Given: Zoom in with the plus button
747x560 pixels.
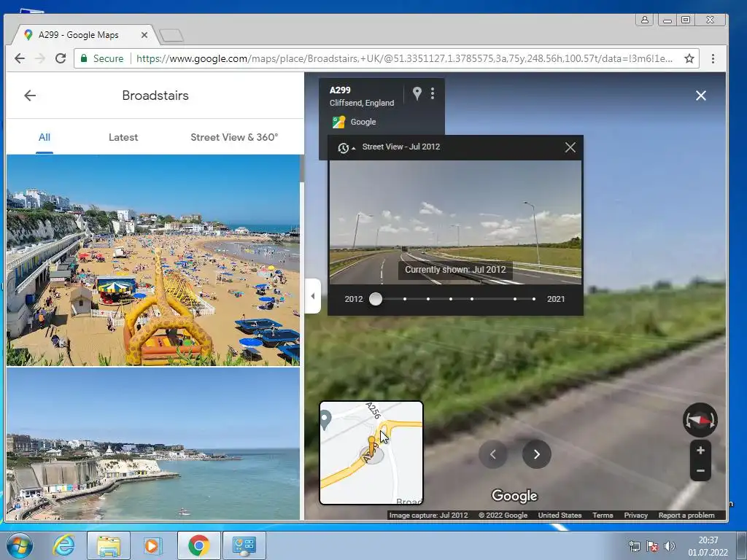Looking at the screenshot, I should [700, 450].
